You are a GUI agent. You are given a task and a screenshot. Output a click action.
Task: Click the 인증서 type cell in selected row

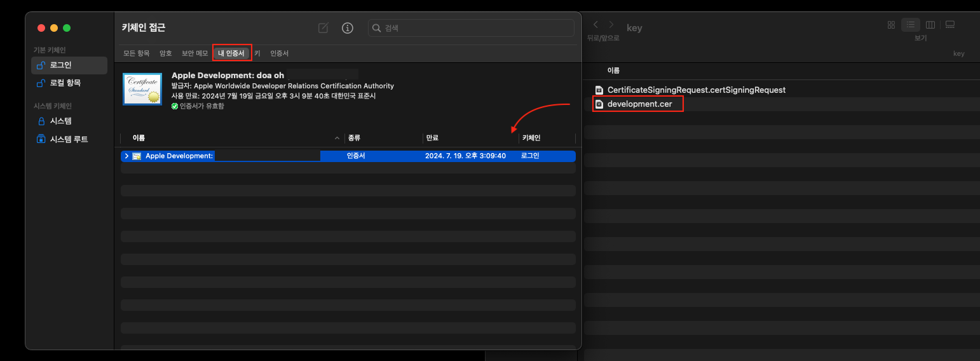pos(356,156)
